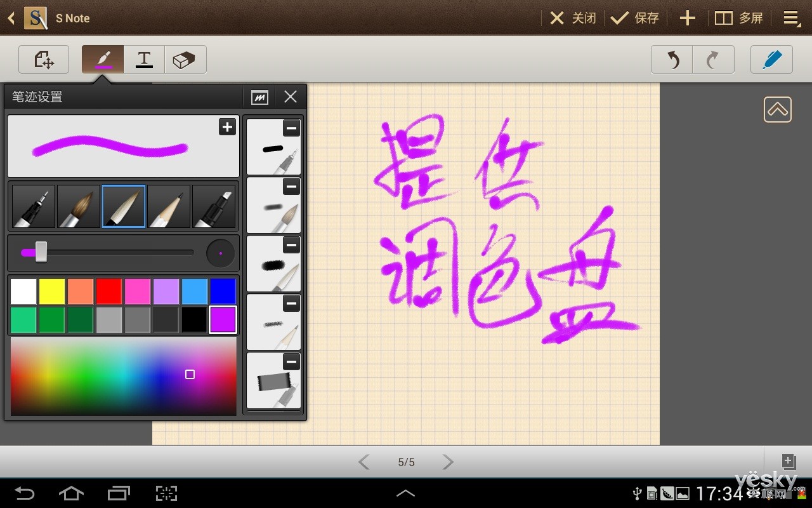Screen dimensions: 812x508
Task: Open pen presets view in 笔迹设置 header
Action: 259,97
